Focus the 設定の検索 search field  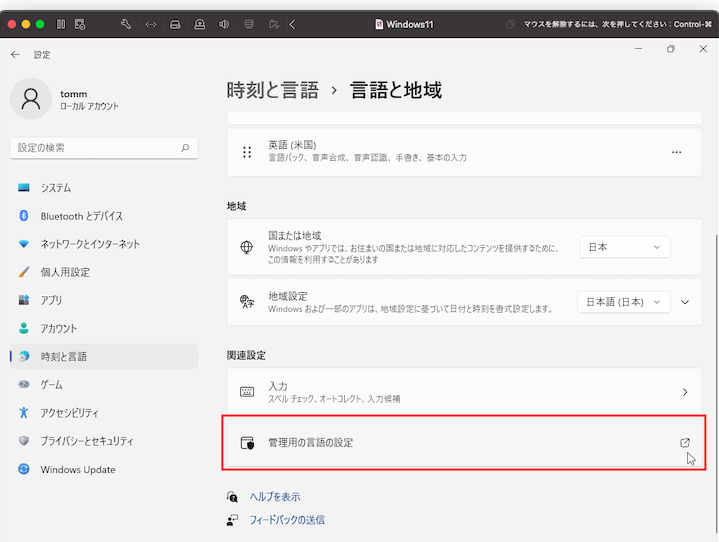point(104,148)
